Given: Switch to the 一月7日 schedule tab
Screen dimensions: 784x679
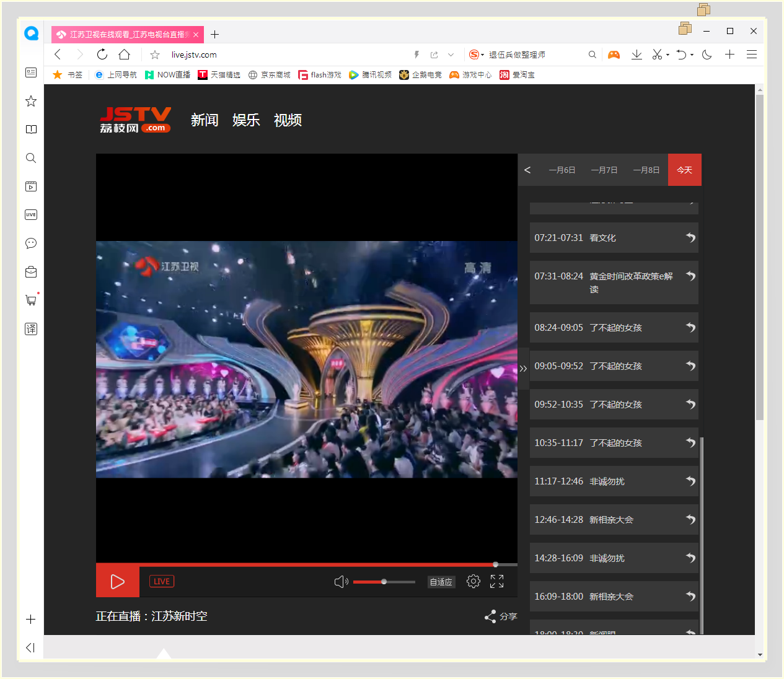Looking at the screenshot, I should click(x=604, y=170).
